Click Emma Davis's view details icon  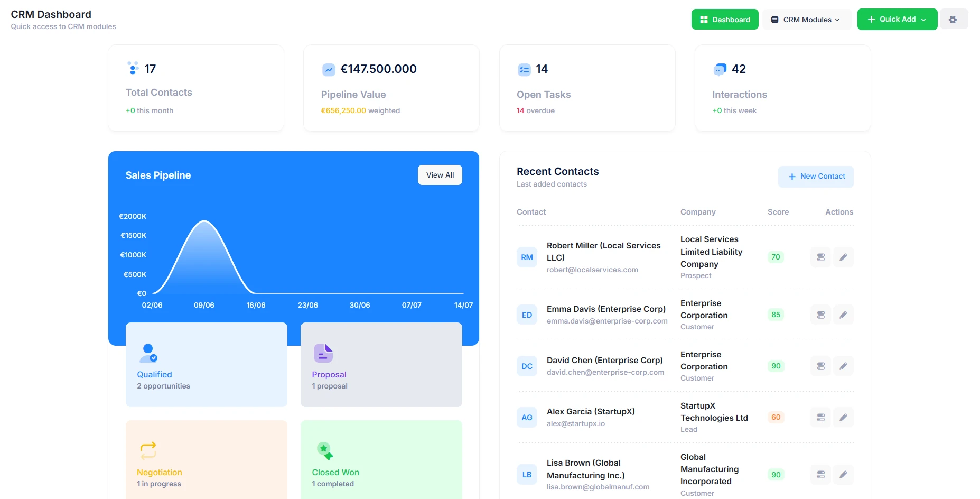point(820,315)
